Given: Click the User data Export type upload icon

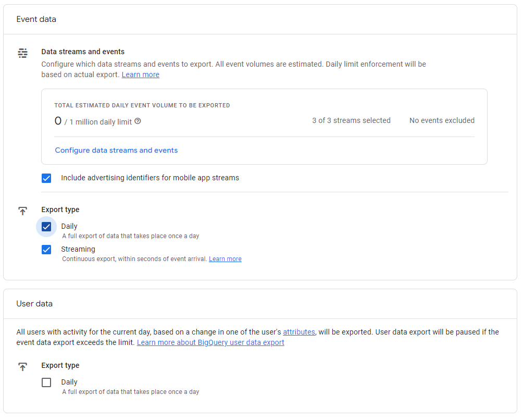Looking at the screenshot, I should 22,367.
